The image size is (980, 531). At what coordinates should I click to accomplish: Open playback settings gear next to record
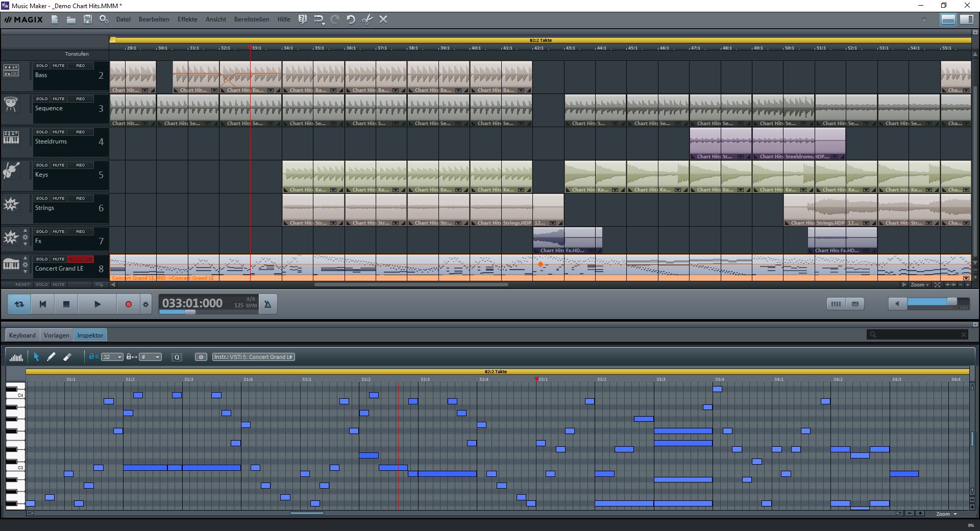tap(145, 304)
